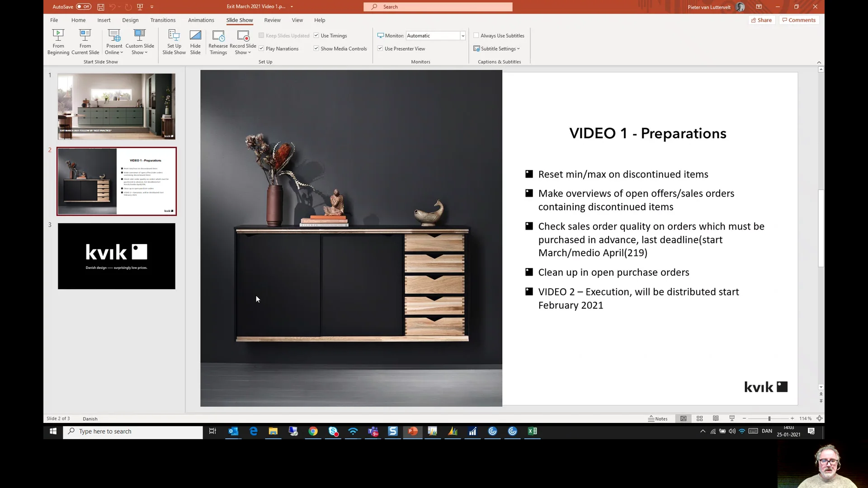Click the Share button

pyautogui.click(x=761, y=20)
